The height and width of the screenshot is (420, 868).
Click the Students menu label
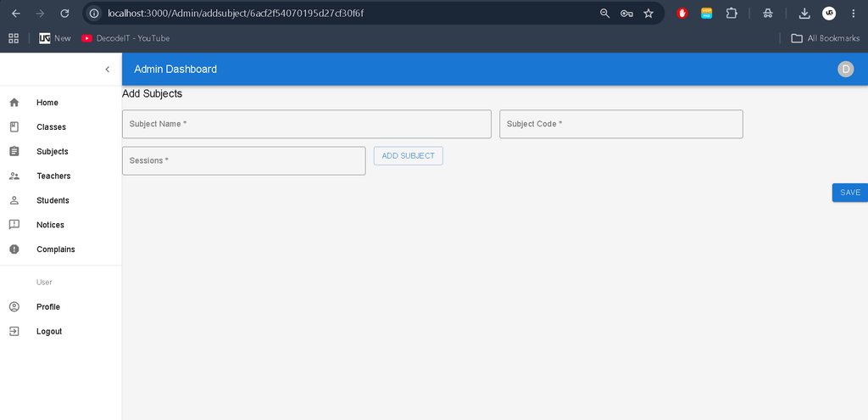click(x=53, y=200)
